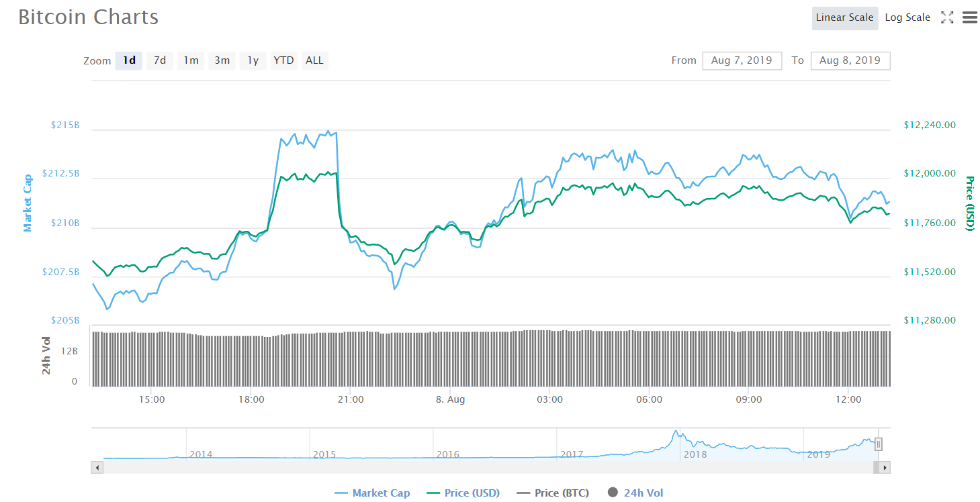
Task: Select the 1m zoom range
Action: click(191, 60)
